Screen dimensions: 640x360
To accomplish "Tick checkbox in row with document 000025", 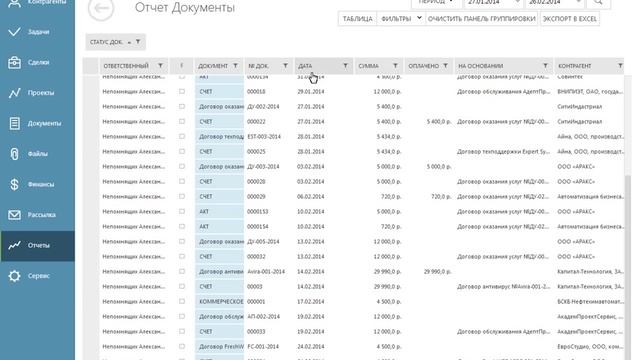I will pos(182,151).
